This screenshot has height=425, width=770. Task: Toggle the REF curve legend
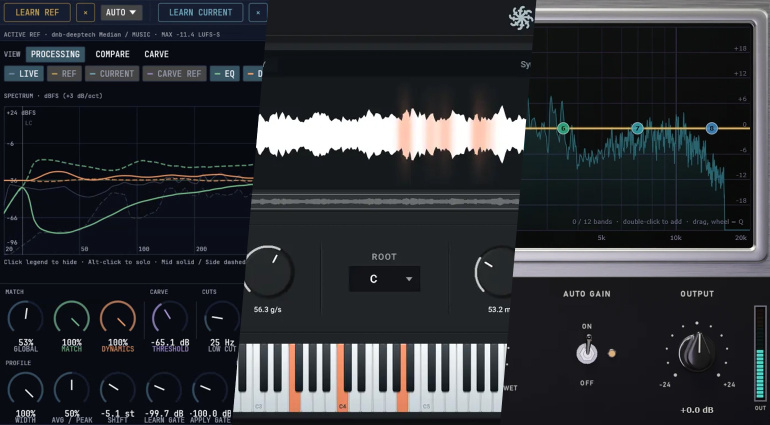(x=64, y=74)
